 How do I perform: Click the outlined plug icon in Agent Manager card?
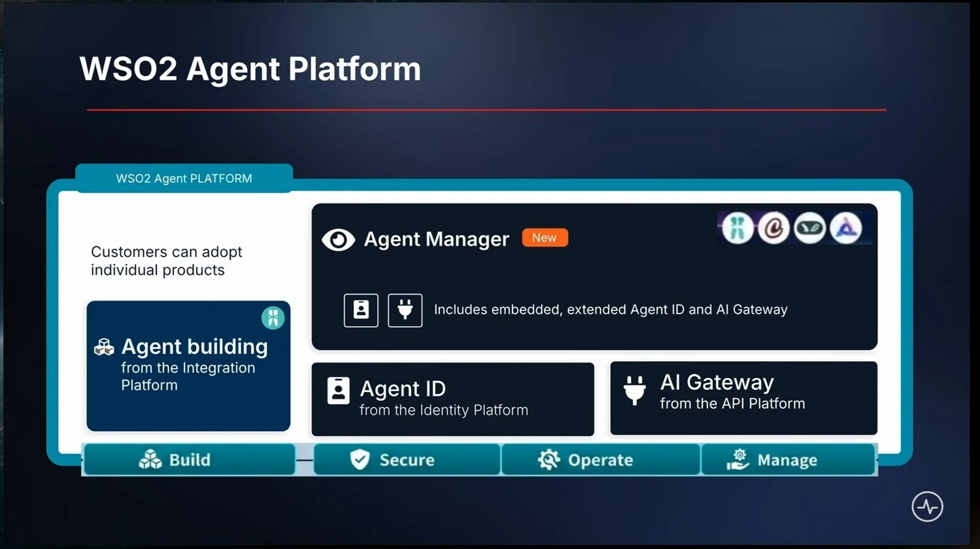coord(405,310)
